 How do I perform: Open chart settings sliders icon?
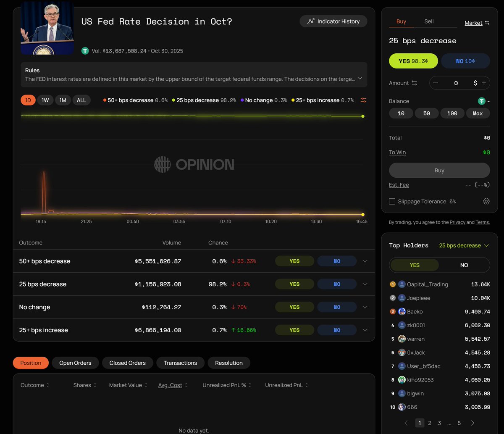tap(364, 100)
